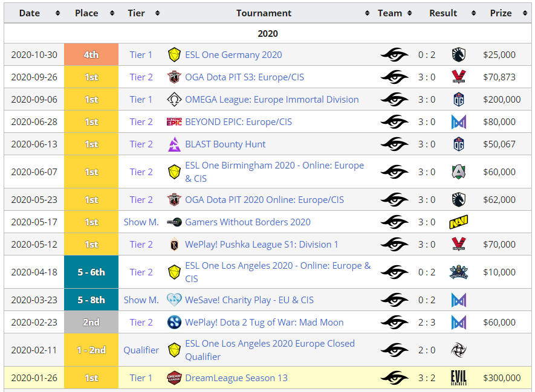This screenshot has width=535, height=392.
Task: Click BLAST purple triangle logo icon
Action: [x=174, y=144]
